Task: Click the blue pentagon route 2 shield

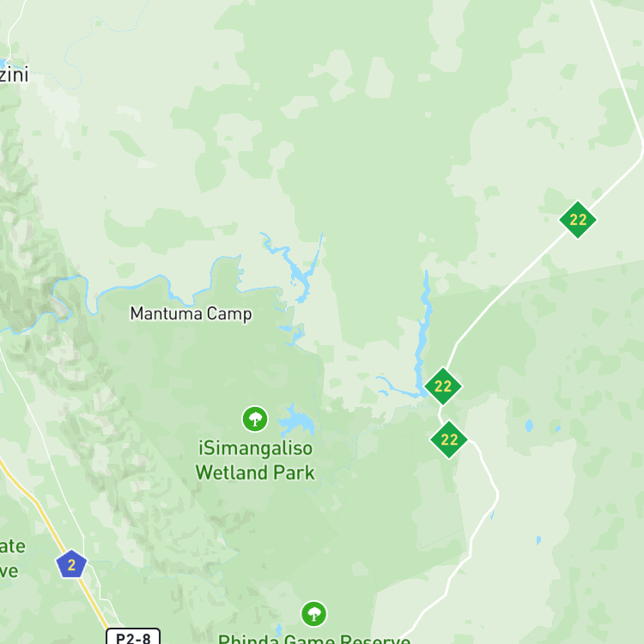Action: [71, 564]
